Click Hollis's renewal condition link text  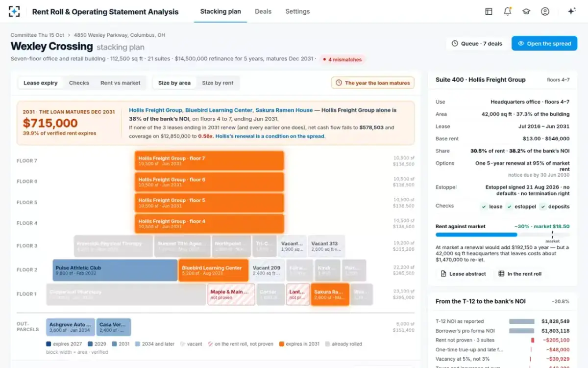pos(269,136)
